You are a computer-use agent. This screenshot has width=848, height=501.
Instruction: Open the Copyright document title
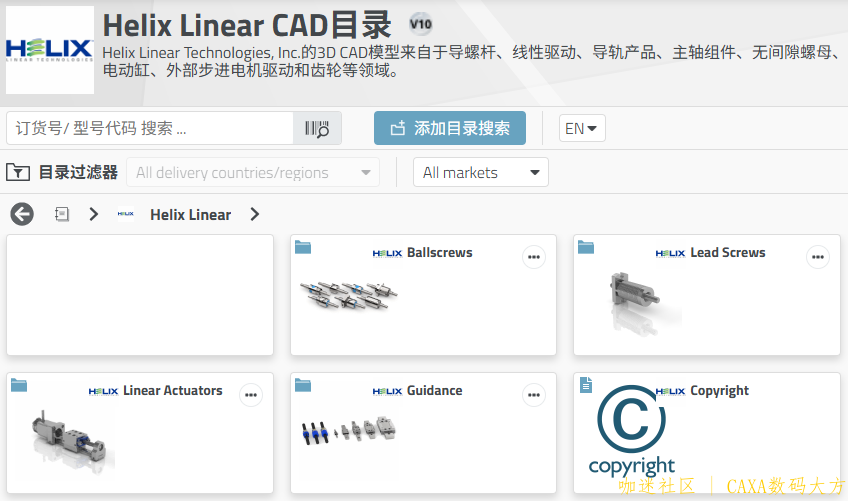click(719, 391)
